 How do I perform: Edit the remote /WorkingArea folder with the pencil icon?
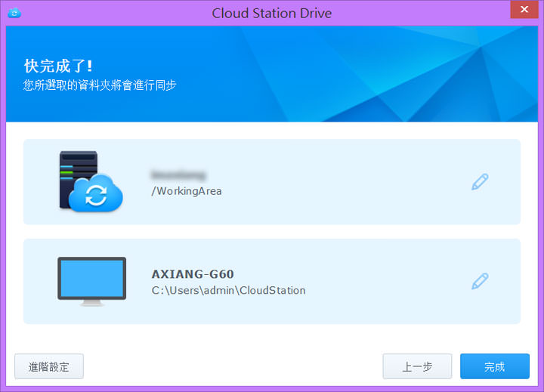pos(480,181)
